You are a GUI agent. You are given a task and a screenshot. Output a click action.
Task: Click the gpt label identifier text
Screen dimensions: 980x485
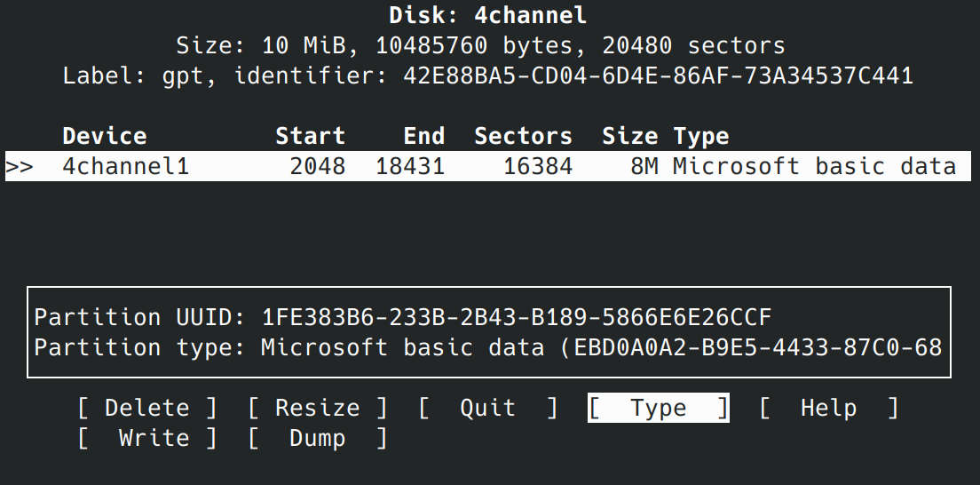coord(487,76)
